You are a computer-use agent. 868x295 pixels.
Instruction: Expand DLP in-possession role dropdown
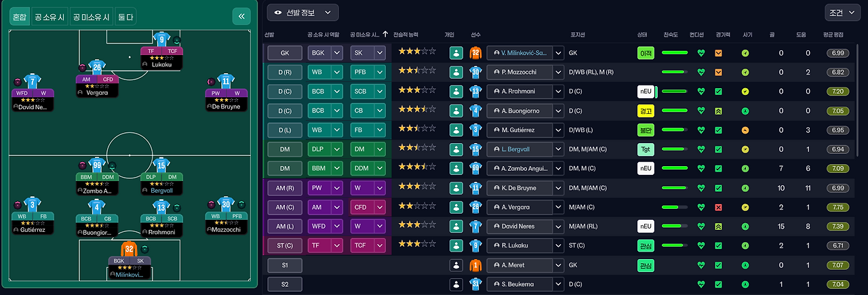[x=337, y=149]
